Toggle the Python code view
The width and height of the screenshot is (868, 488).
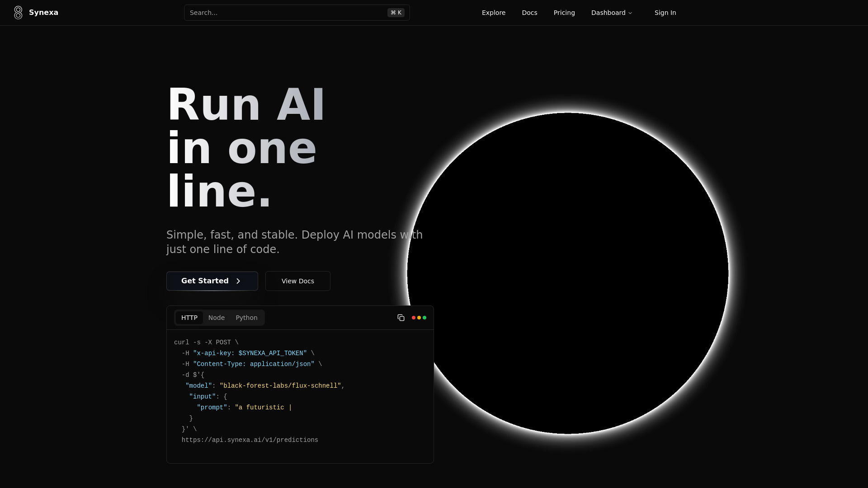tap(246, 318)
